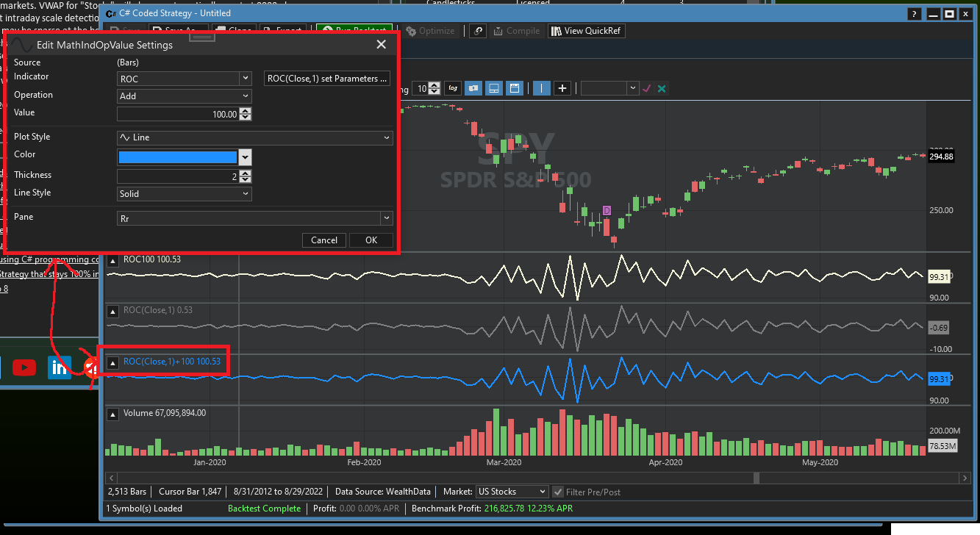The height and width of the screenshot is (535, 980).
Task: Click chart scrollbar left arrow
Action: pyautogui.click(x=112, y=478)
